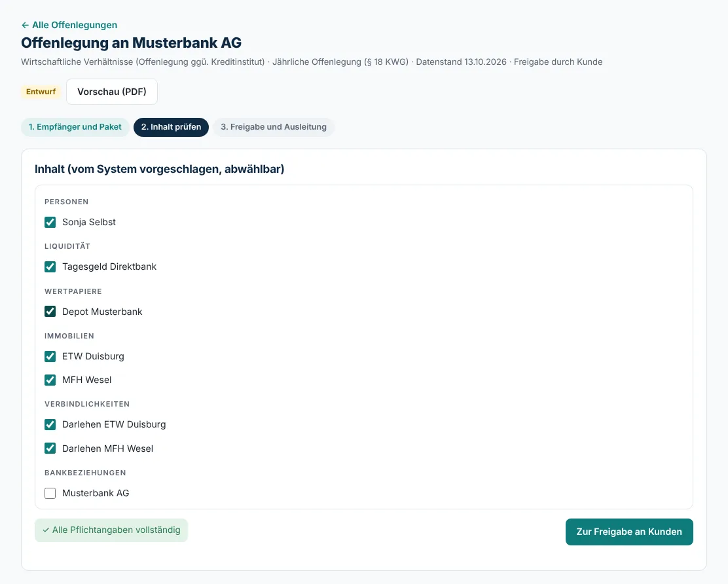728x584 pixels.
Task: Switch to step 1. Empfänger und Paket
Action: 75,127
